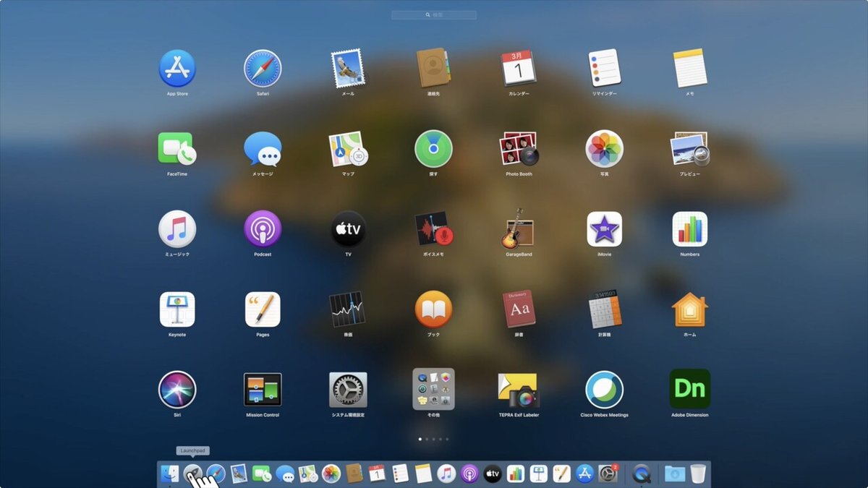Open the ホーム home app
Viewport: 868px width, 488px height.
[x=690, y=309]
